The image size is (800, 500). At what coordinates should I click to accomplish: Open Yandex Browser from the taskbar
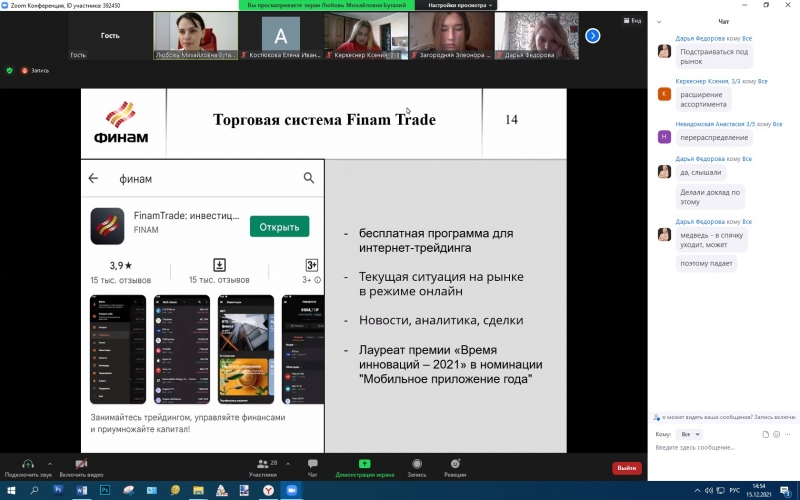[x=268, y=490]
